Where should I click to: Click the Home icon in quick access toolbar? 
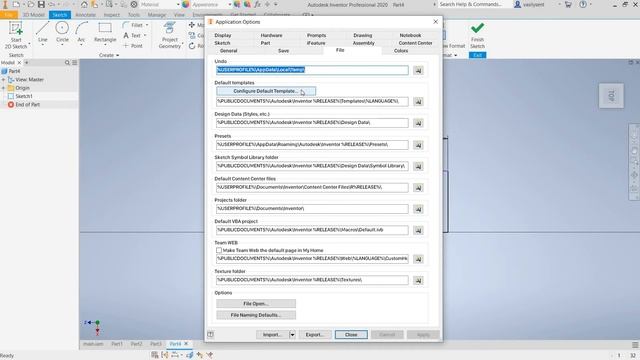pyautogui.click(x=84, y=4)
